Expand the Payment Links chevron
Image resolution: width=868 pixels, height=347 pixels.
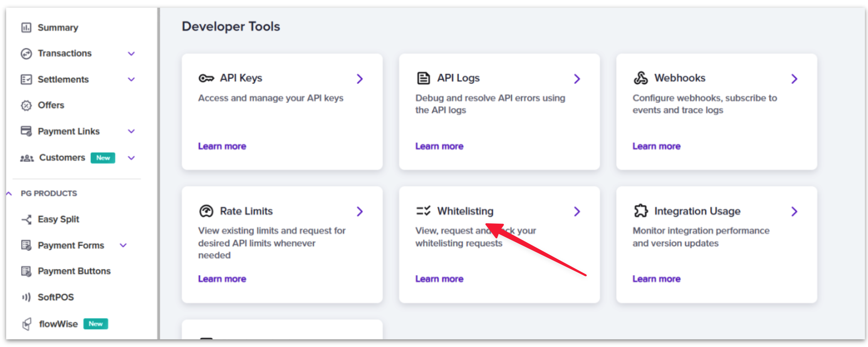point(131,131)
